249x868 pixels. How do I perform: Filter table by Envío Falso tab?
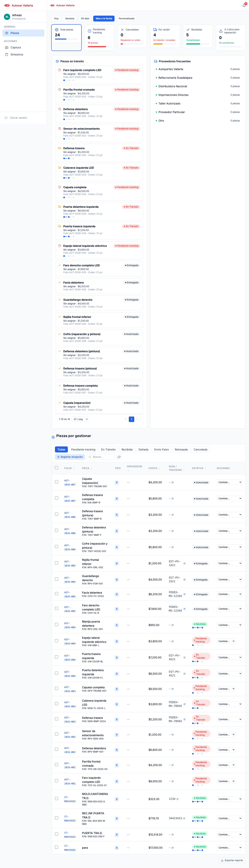162,450
